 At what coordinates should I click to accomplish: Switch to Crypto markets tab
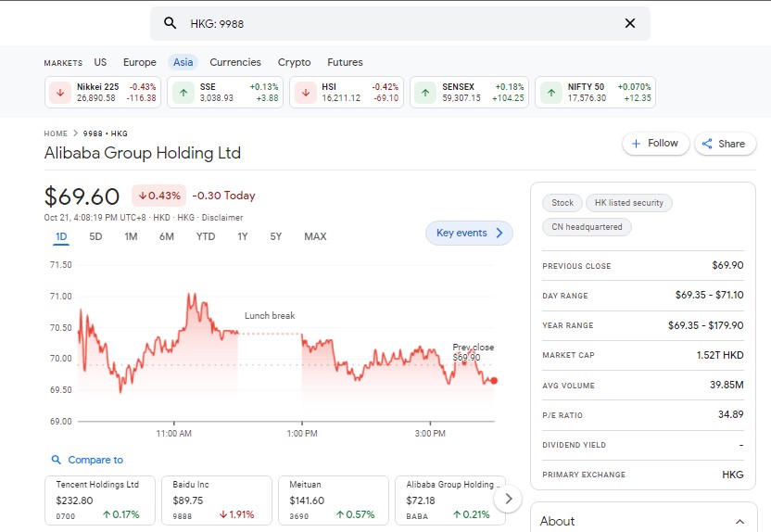coord(294,62)
